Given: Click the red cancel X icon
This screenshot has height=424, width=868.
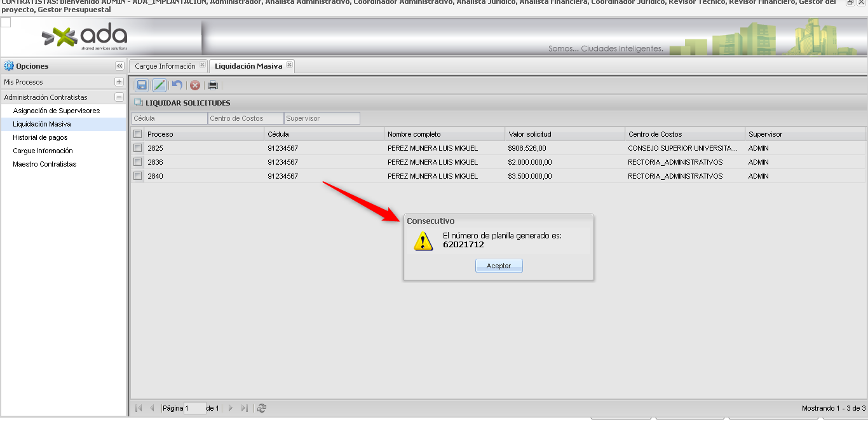Looking at the screenshot, I should (195, 85).
